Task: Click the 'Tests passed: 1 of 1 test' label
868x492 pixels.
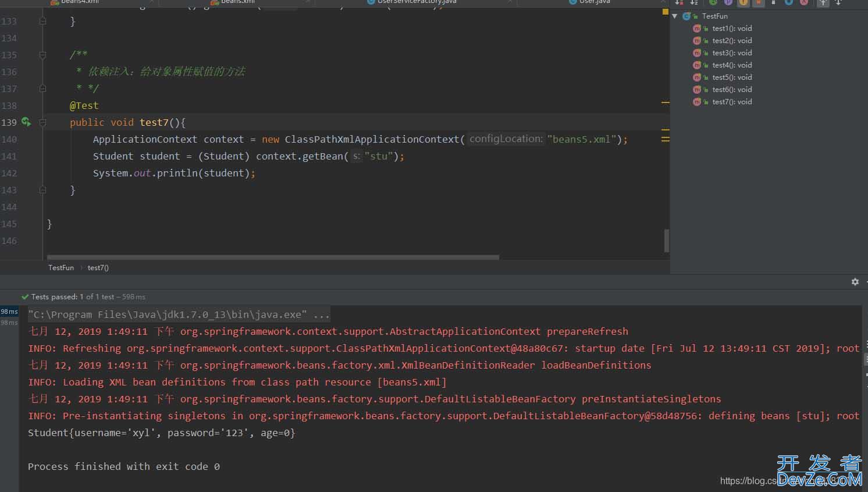Action: click(x=73, y=297)
